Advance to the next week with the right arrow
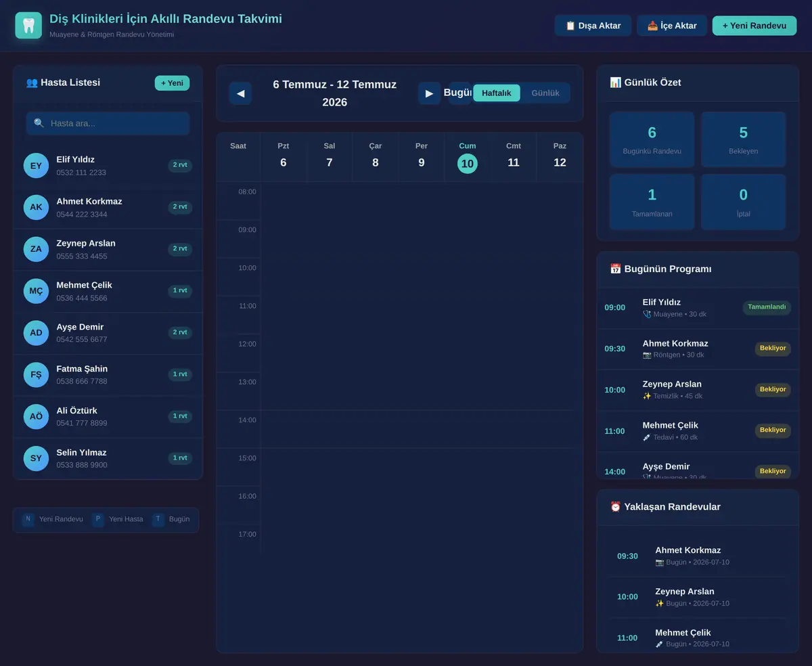The width and height of the screenshot is (812, 666). pyautogui.click(x=429, y=93)
